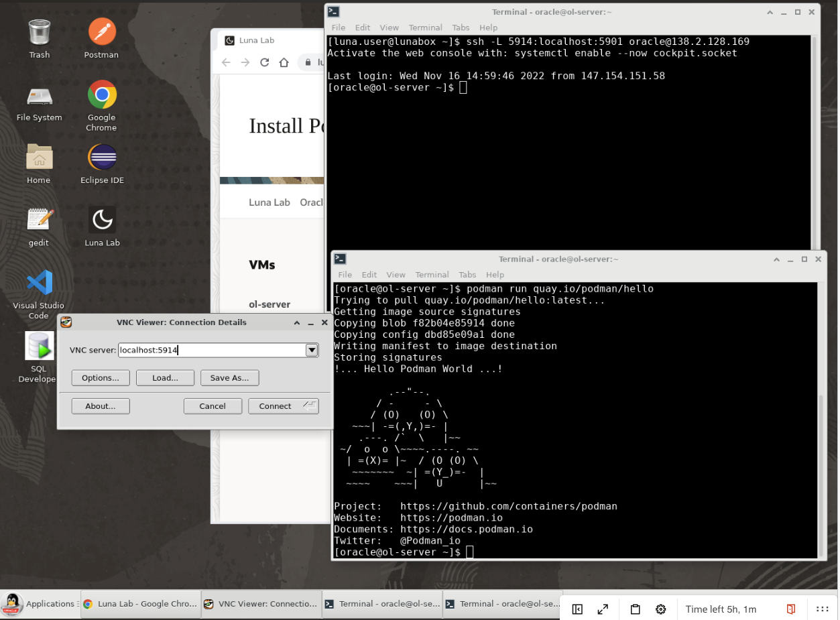Image resolution: width=840 pixels, height=620 pixels.
Task: Click Save As... in VNC Viewer
Action: click(x=229, y=378)
